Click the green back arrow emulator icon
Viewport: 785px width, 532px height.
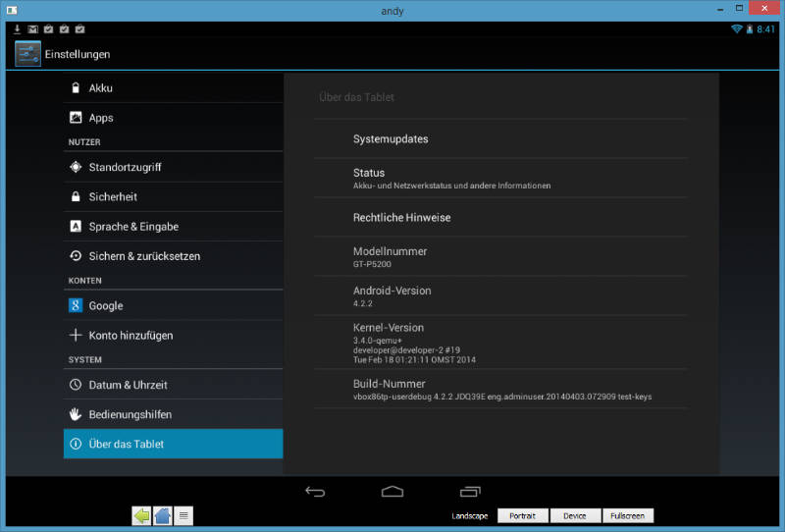coord(141,515)
